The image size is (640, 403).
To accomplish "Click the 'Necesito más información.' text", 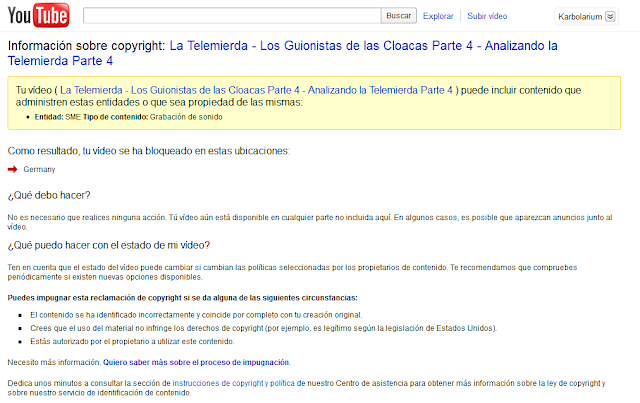I will pos(54,362).
